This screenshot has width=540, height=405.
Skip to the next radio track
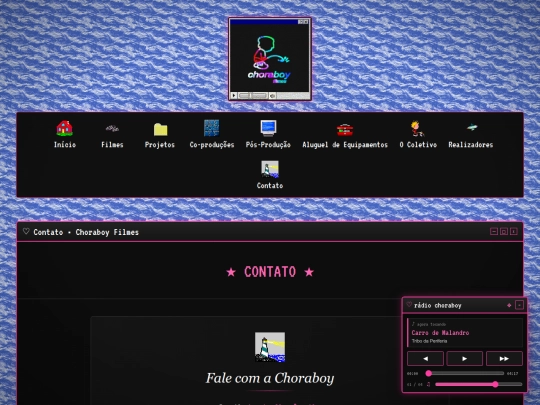tap(504, 359)
